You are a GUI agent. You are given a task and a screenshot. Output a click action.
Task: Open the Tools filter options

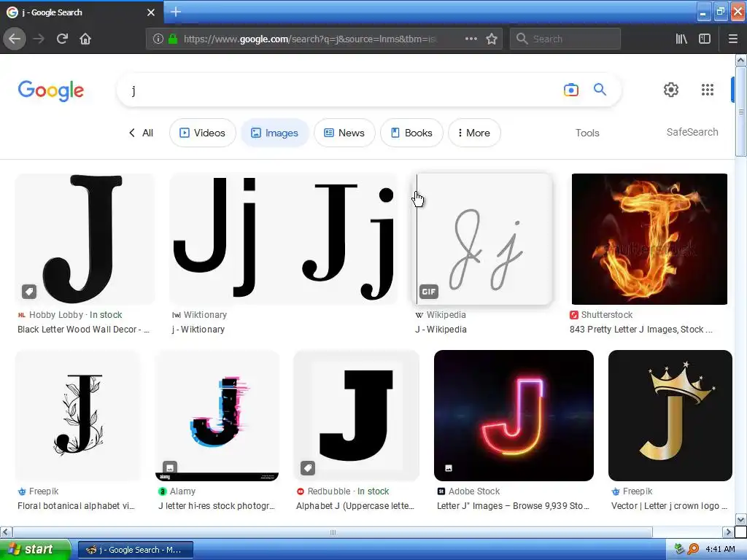587,133
